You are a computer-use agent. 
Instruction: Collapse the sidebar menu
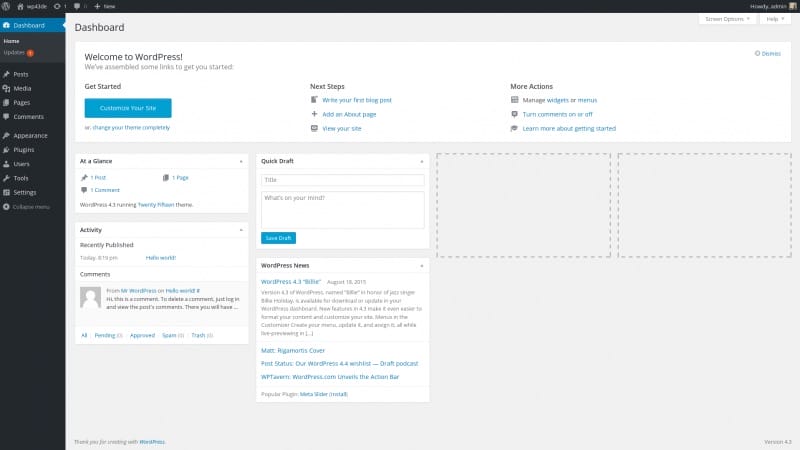pos(30,206)
